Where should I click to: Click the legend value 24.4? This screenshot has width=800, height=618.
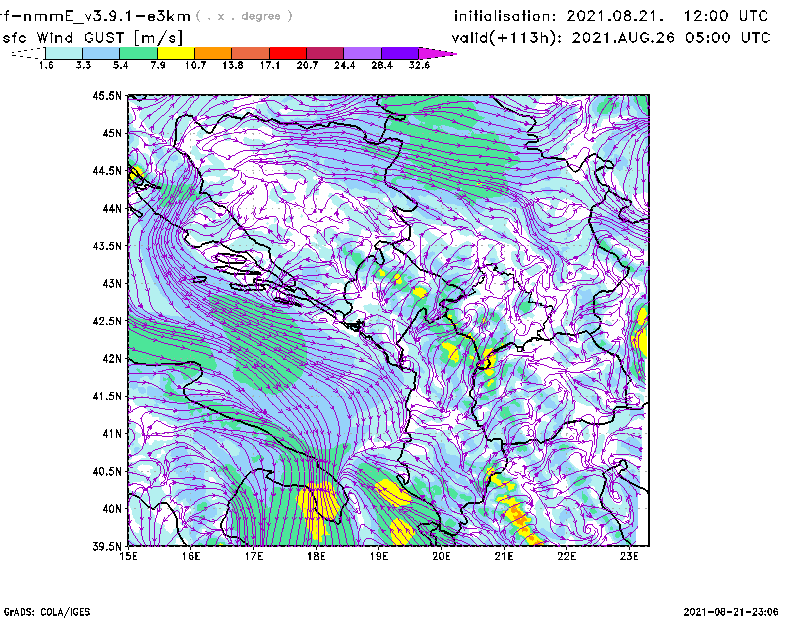coord(344,65)
